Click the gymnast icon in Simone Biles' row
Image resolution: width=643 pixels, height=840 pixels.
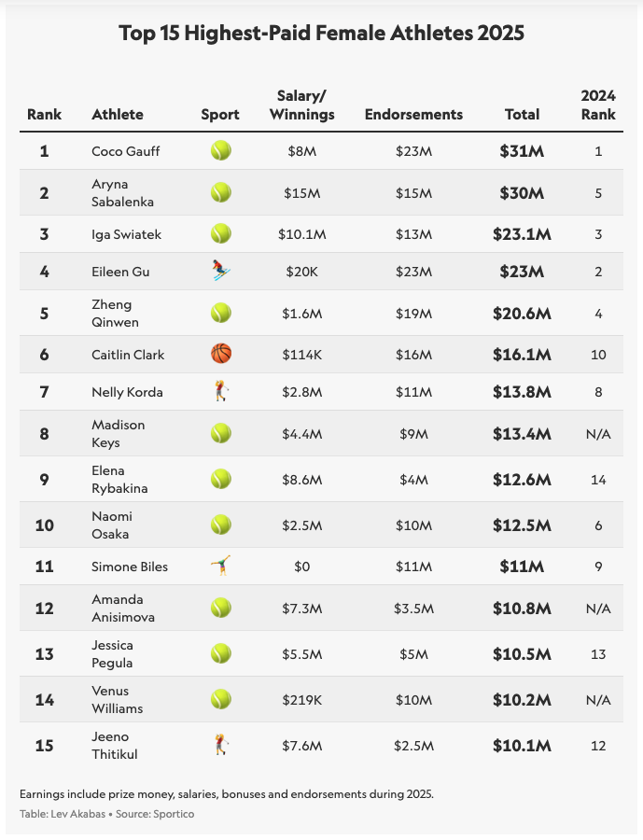[x=220, y=566]
